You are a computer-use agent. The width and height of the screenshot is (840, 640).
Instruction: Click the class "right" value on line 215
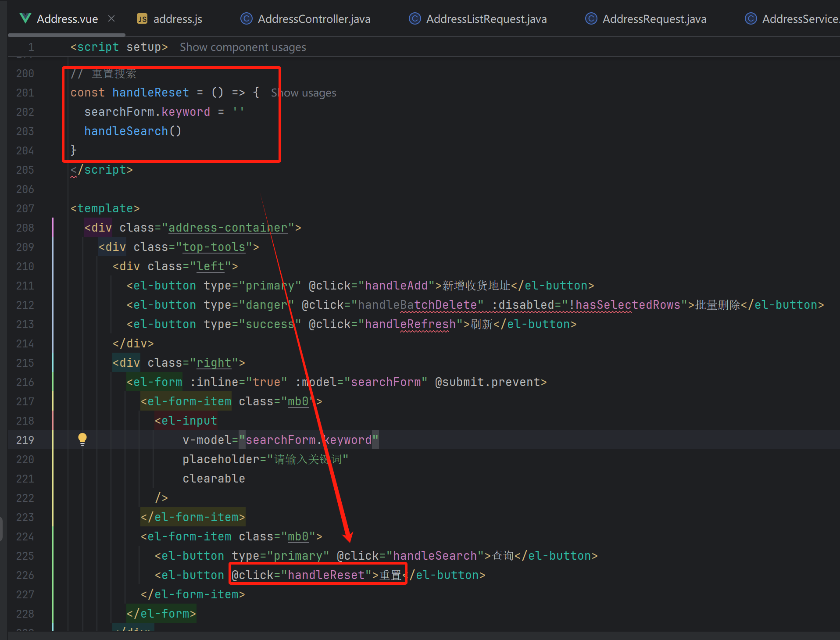point(214,363)
